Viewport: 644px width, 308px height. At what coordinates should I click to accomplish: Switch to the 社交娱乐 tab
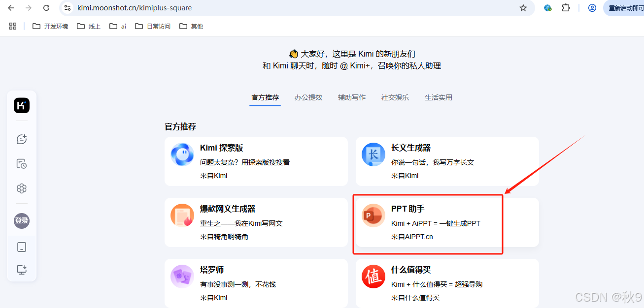(395, 97)
